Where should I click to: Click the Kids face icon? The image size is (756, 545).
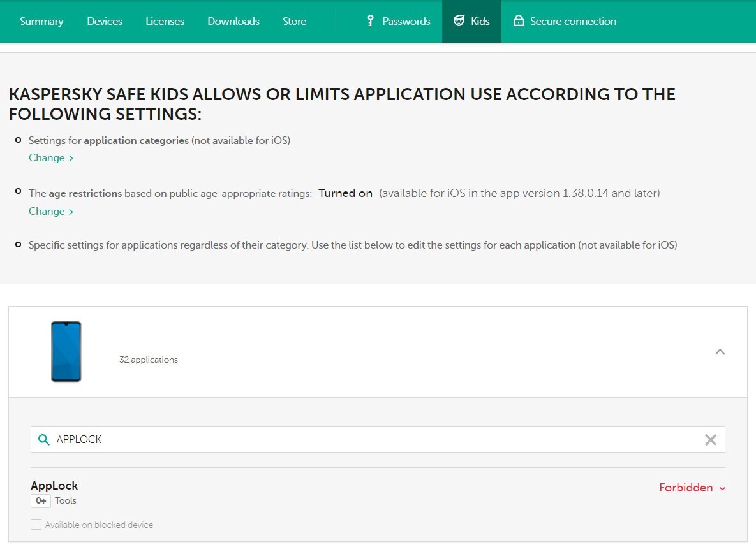coord(459,21)
